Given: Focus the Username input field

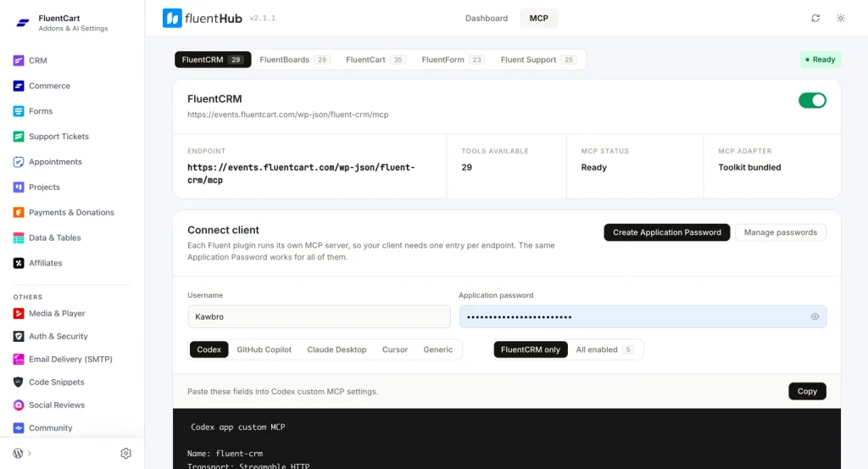Looking at the screenshot, I should (319, 316).
